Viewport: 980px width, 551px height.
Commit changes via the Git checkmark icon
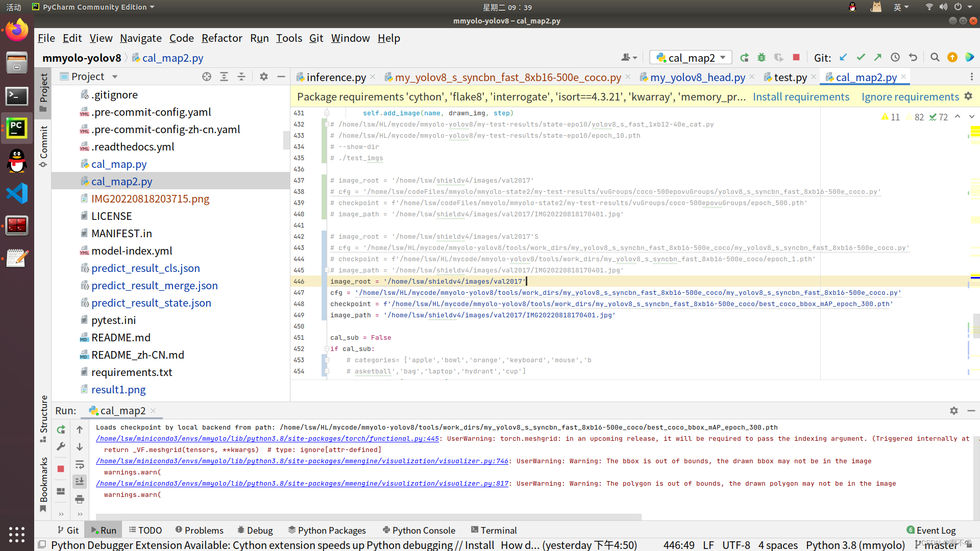pos(861,57)
